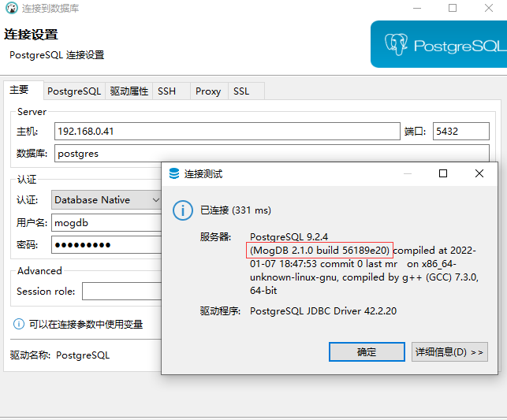
Task: Click the 连接设置 heading
Action: (x=31, y=35)
